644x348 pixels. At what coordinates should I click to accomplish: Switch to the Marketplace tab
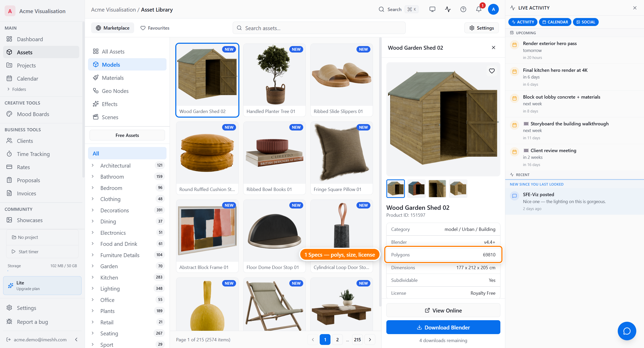pyautogui.click(x=113, y=28)
